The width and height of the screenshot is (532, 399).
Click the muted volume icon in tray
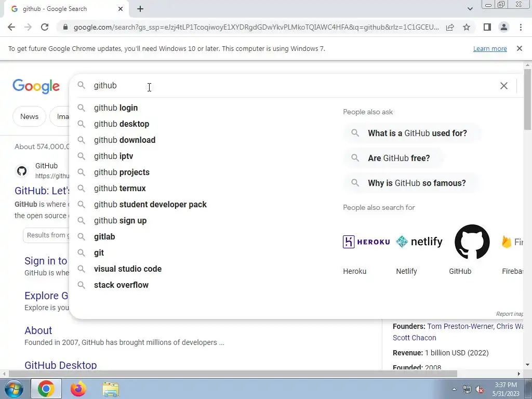[480, 390]
